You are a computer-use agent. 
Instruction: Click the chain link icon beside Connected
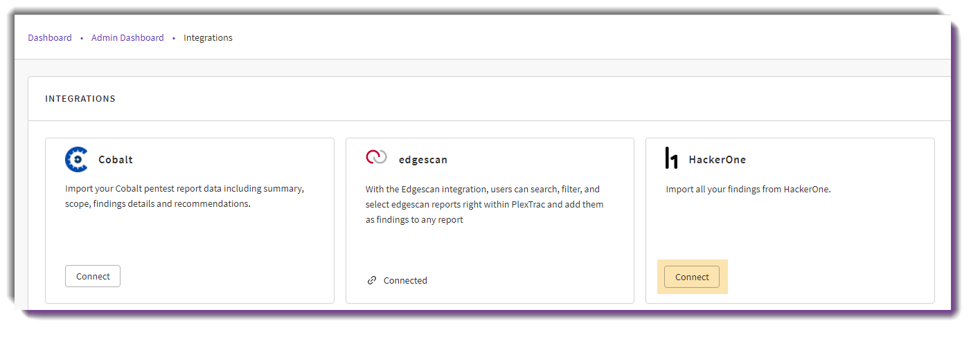[x=372, y=280]
